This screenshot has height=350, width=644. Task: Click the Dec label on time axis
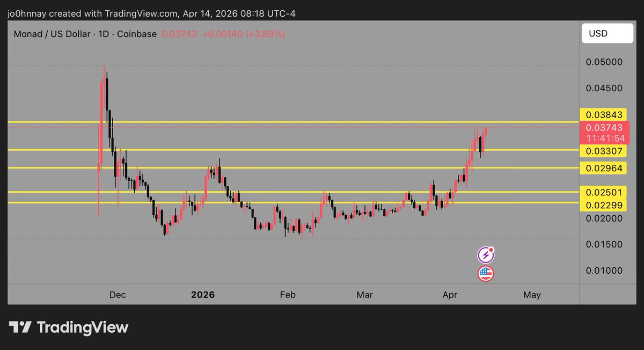(118, 295)
